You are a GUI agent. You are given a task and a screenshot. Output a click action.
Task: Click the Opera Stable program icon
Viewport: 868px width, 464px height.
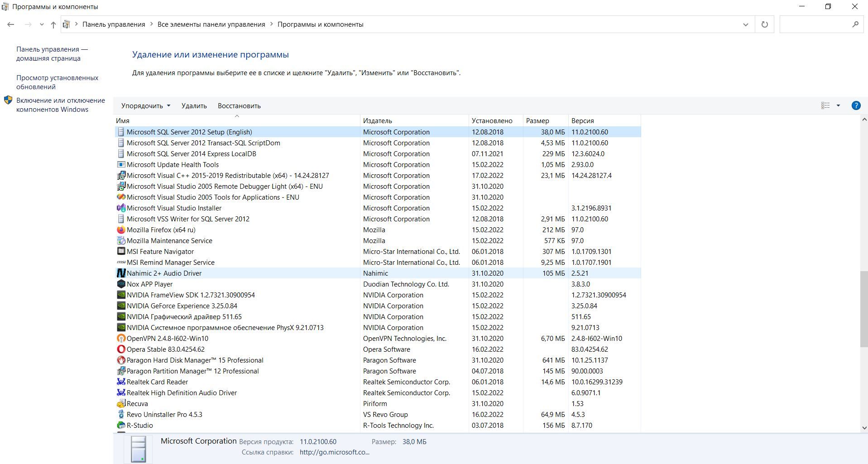(121, 349)
